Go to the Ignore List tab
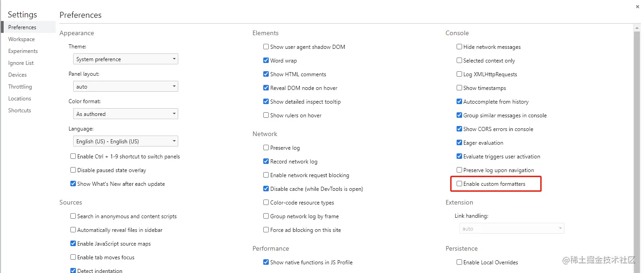This screenshot has height=273, width=644. coord(21,63)
